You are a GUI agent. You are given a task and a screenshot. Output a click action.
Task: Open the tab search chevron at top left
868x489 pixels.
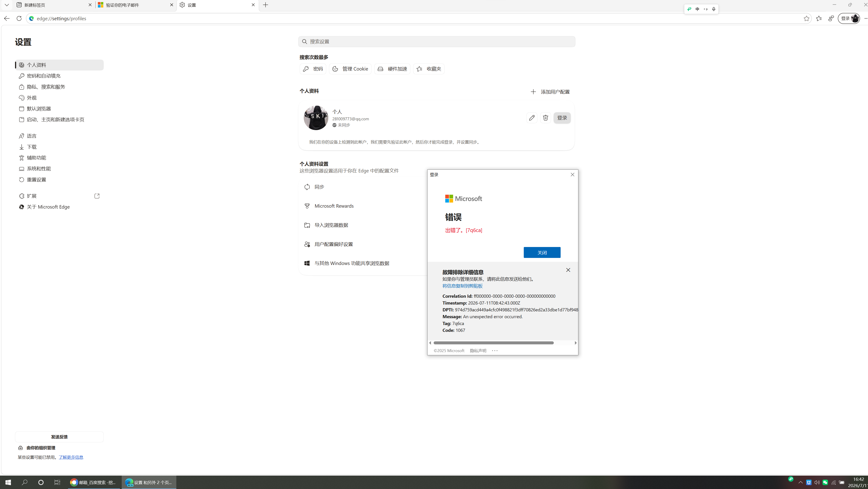tap(7, 5)
